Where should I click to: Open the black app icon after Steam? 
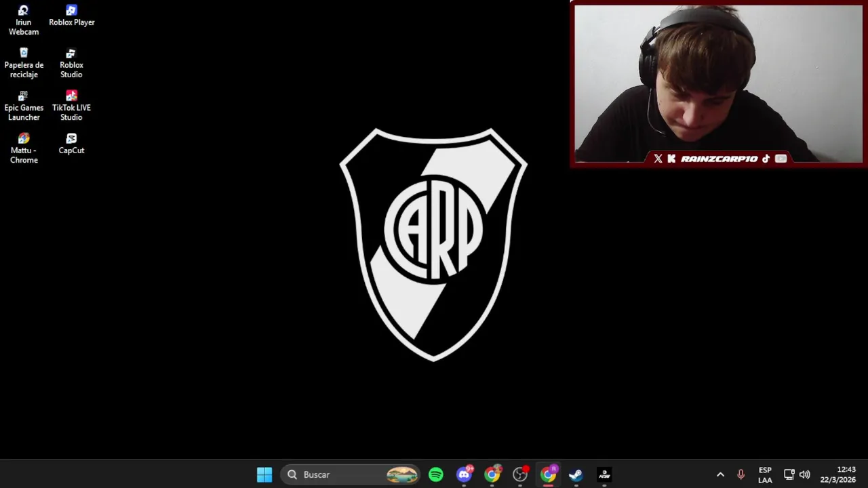(604, 474)
